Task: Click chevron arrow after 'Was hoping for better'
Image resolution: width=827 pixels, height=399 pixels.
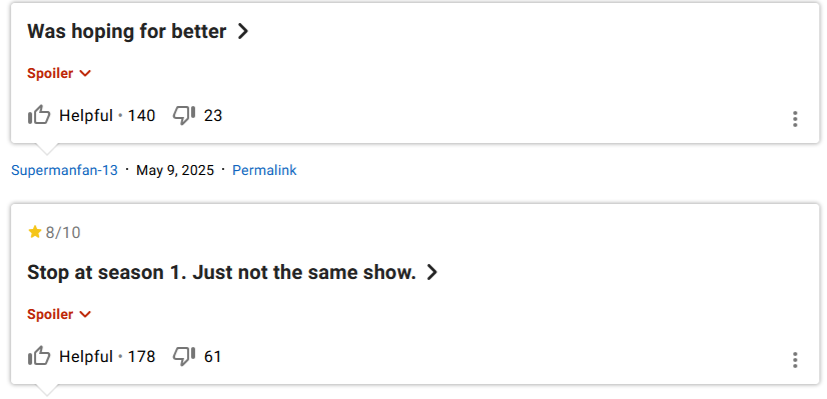Action: [243, 32]
